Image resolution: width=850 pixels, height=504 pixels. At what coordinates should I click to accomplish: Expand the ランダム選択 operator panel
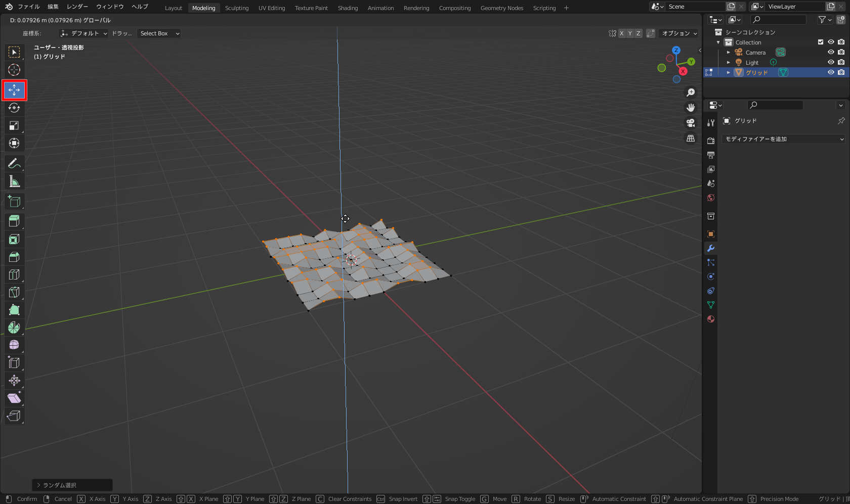[72, 485]
